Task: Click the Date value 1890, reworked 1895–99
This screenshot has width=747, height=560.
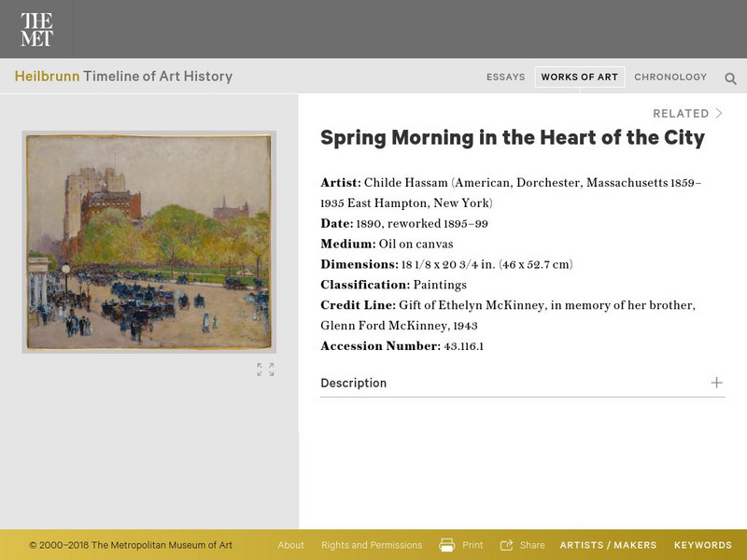Action: (x=422, y=224)
